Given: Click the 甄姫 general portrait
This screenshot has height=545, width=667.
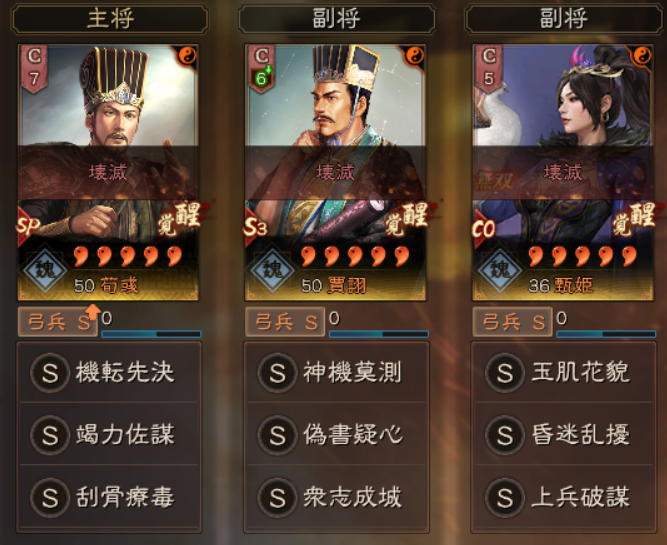Looking at the screenshot, I should (x=563, y=172).
